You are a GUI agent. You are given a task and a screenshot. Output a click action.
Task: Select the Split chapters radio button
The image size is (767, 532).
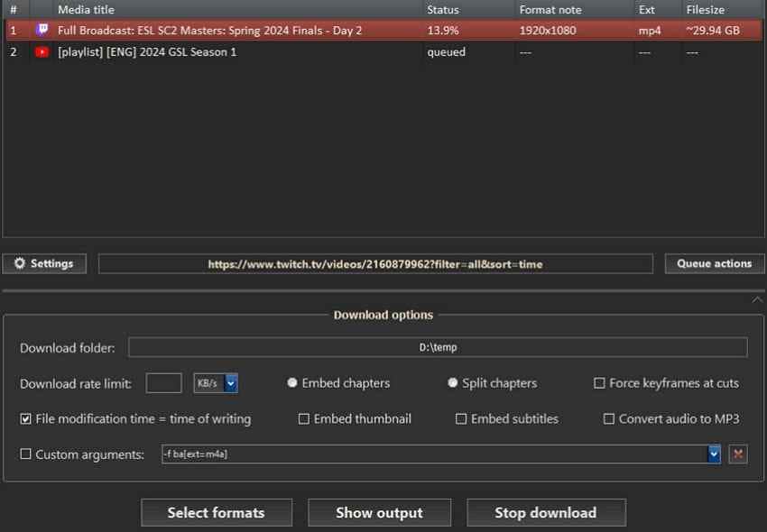pos(452,383)
